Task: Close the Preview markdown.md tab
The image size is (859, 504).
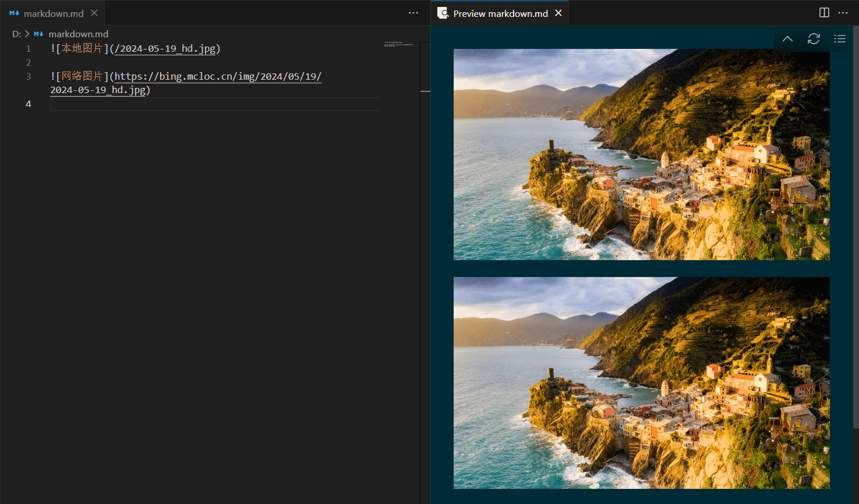Action: (558, 13)
